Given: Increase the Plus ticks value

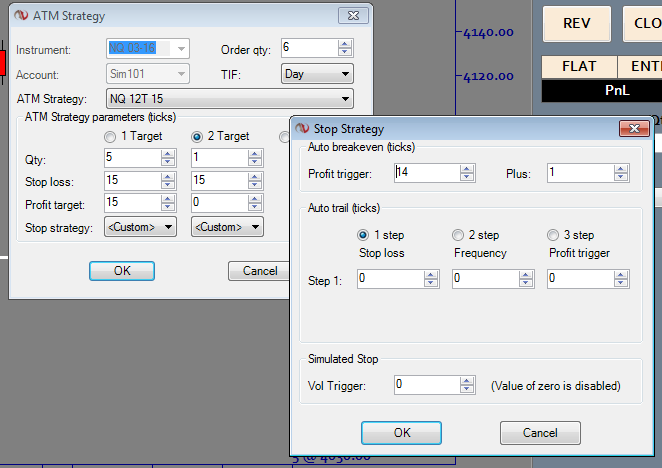Looking at the screenshot, I should pos(621,169).
